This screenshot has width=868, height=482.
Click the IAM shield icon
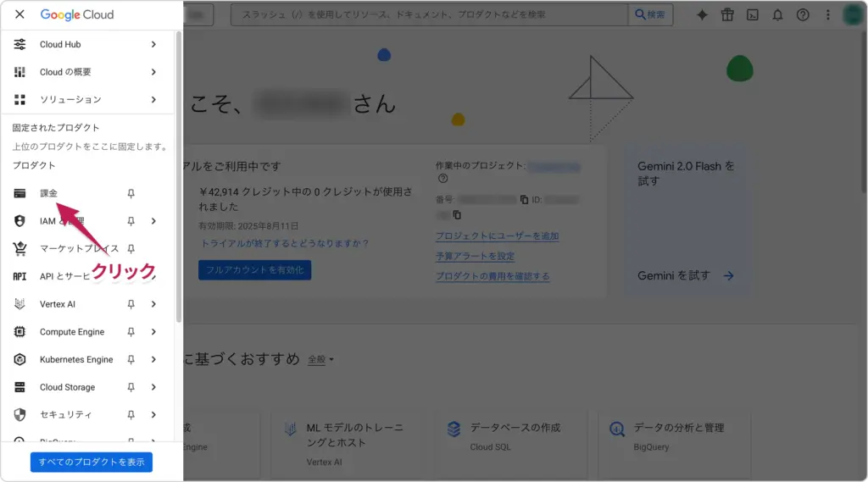coord(19,221)
